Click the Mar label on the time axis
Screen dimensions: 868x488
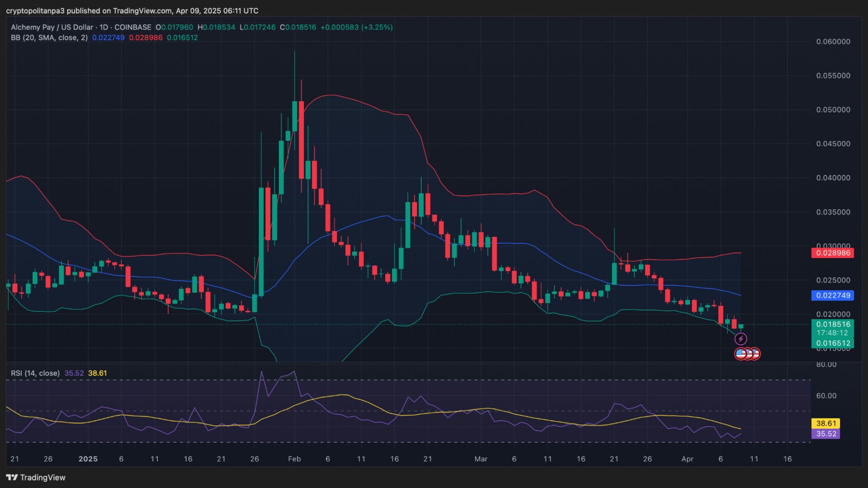click(x=481, y=459)
